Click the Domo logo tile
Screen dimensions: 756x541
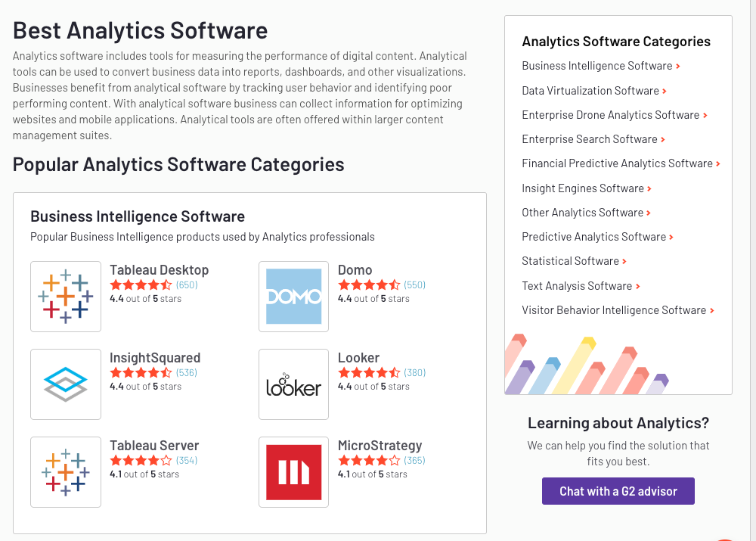pyautogui.click(x=293, y=297)
